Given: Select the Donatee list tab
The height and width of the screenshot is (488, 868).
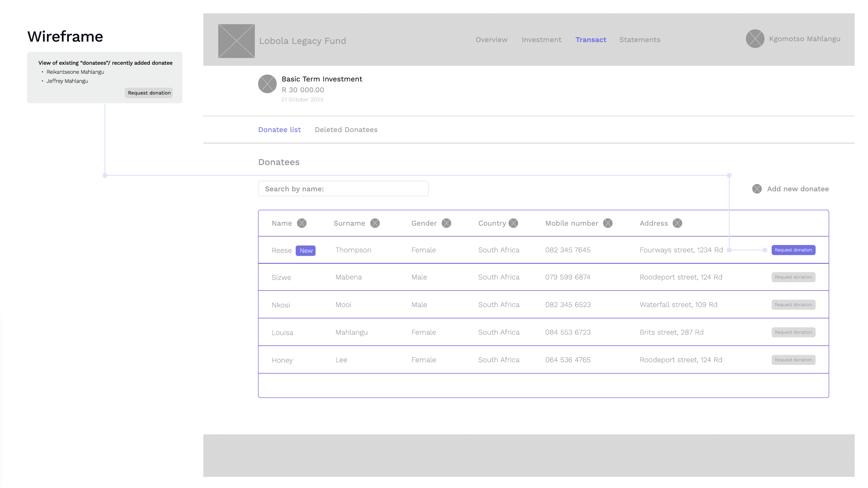Looking at the screenshot, I should (x=279, y=130).
